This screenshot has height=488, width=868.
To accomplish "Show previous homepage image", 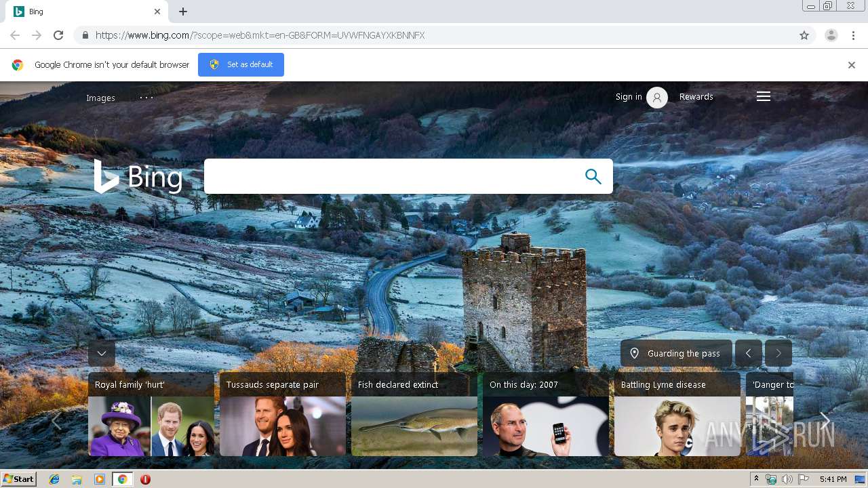I will click(x=749, y=353).
